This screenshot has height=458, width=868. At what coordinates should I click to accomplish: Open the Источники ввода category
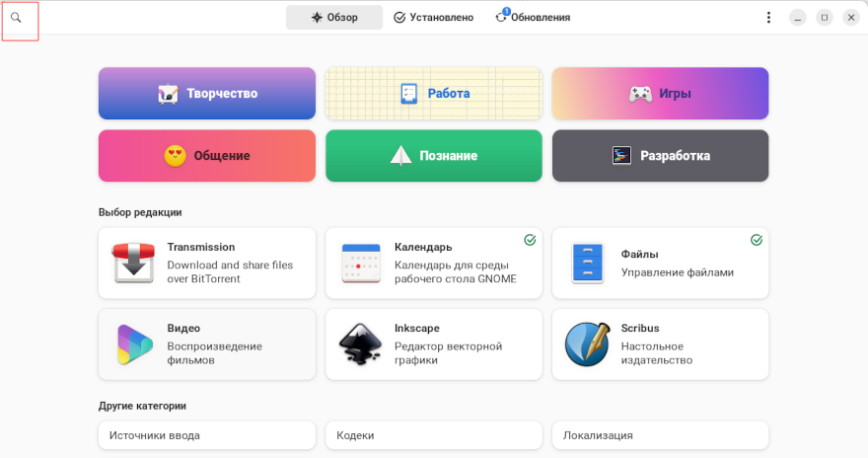(x=207, y=435)
